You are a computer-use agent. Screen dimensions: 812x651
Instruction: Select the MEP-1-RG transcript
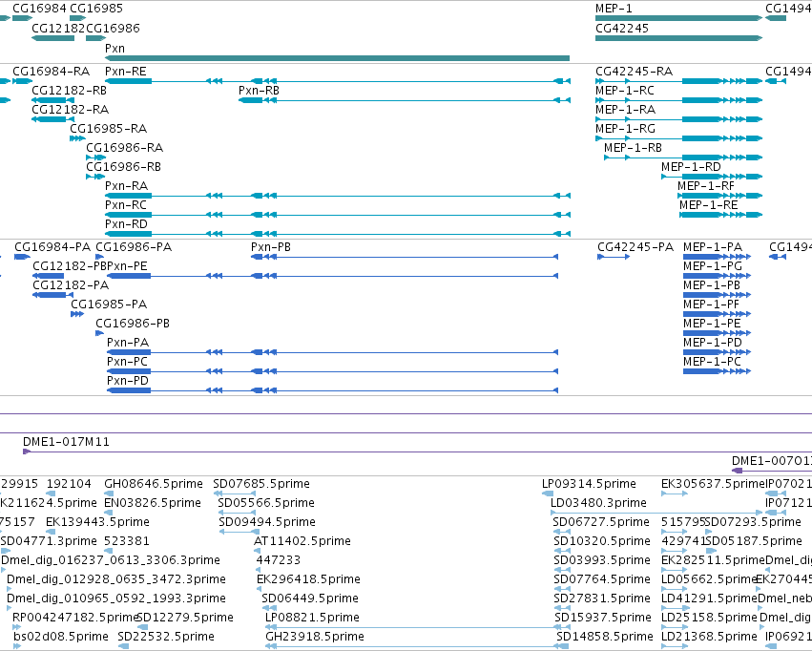(x=679, y=138)
